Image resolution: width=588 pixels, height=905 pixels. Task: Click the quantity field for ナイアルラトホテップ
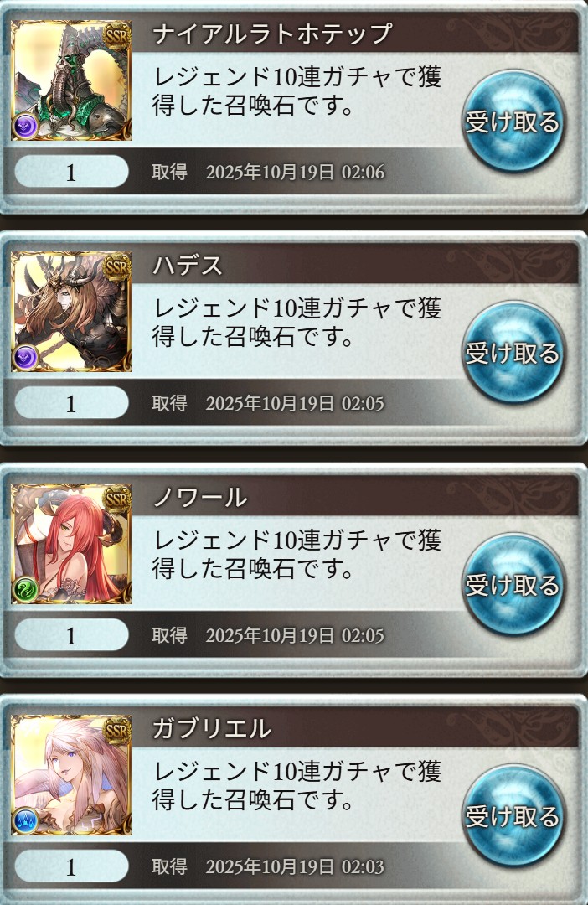[x=71, y=172]
